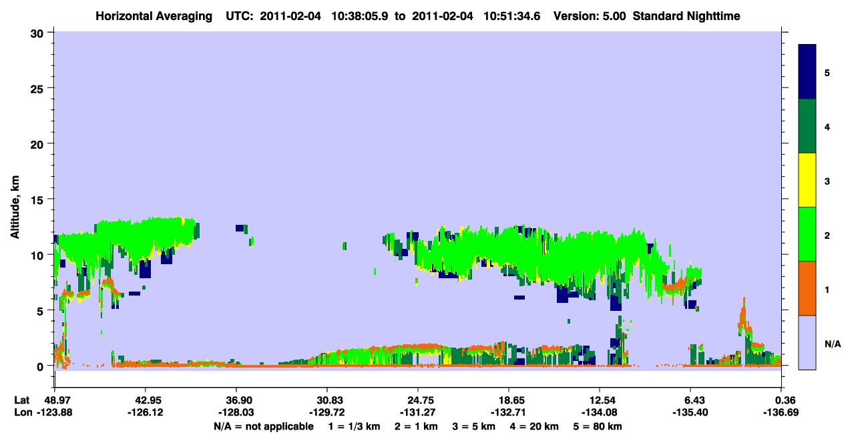Click the legend text '4 = 20 km'

tap(534, 426)
